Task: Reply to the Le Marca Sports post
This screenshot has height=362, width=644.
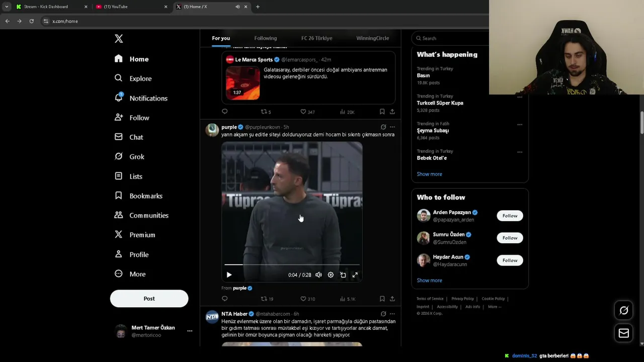Action: tap(225, 112)
